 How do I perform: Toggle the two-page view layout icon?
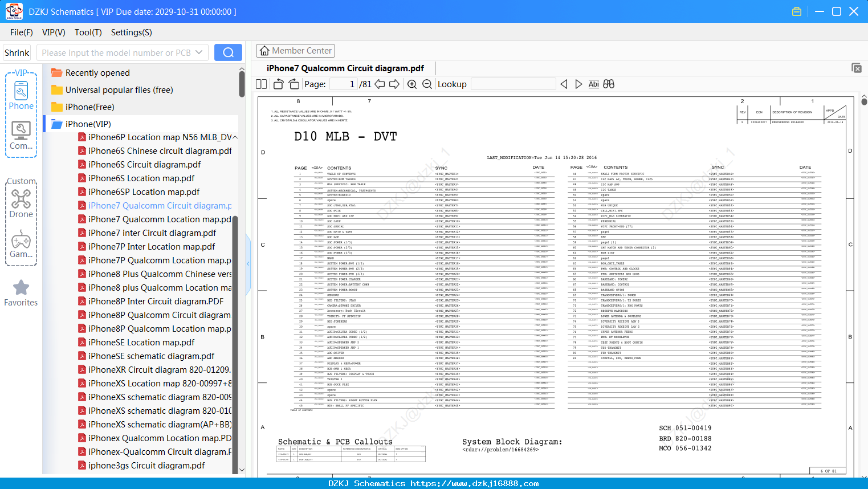point(262,84)
